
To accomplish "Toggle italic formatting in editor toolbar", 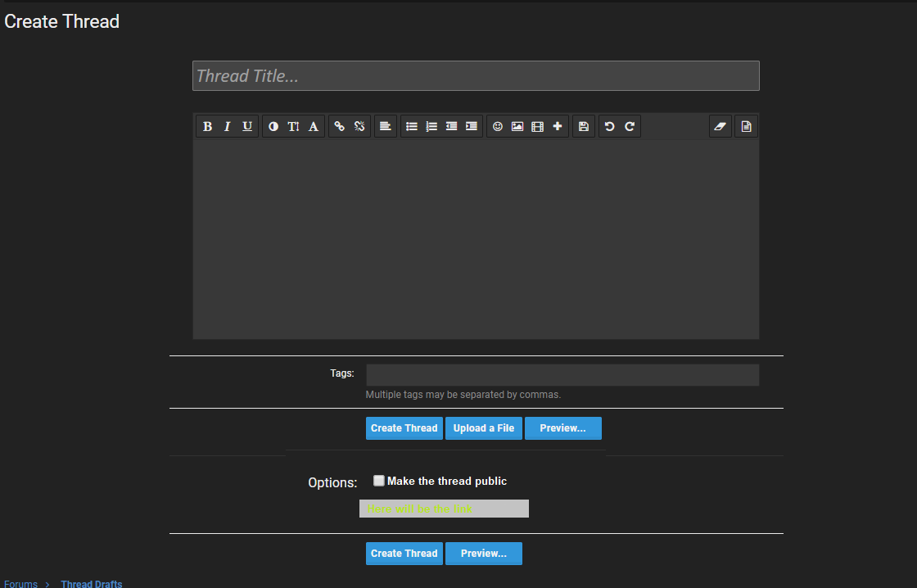I will click(x=227, y=126).
